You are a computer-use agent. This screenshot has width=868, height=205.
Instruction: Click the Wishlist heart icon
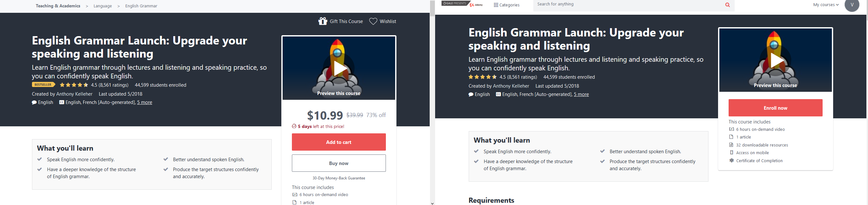(x=373, y=21)
